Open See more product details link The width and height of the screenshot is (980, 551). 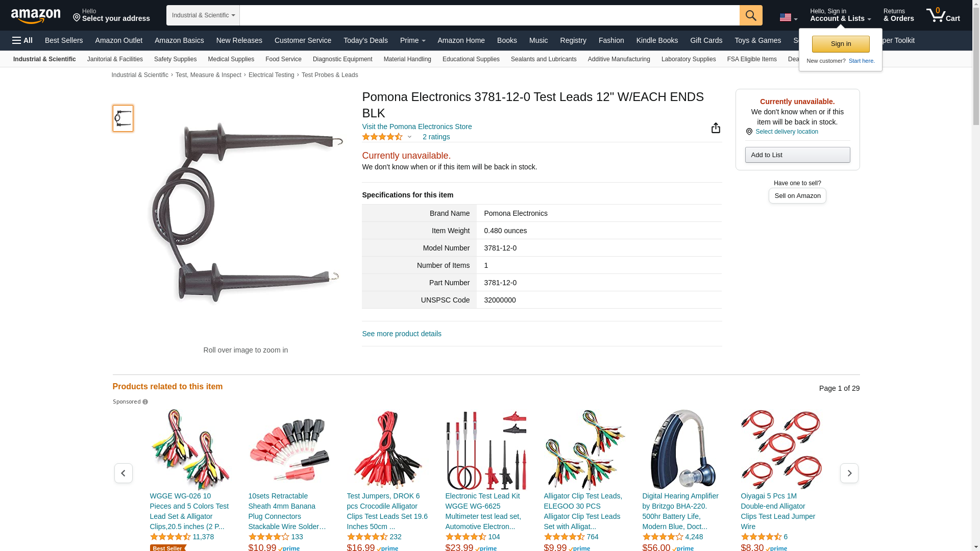tap(402, 334)
